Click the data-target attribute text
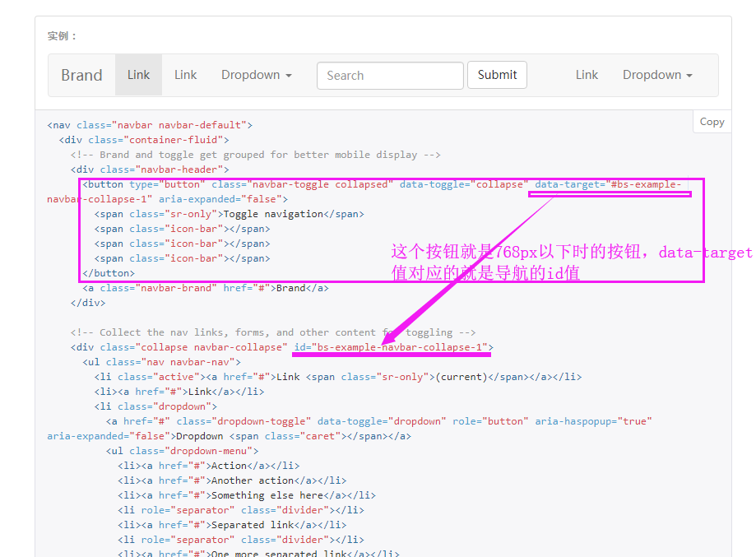This screenshot has width=756, height=557. click(609, 184)
